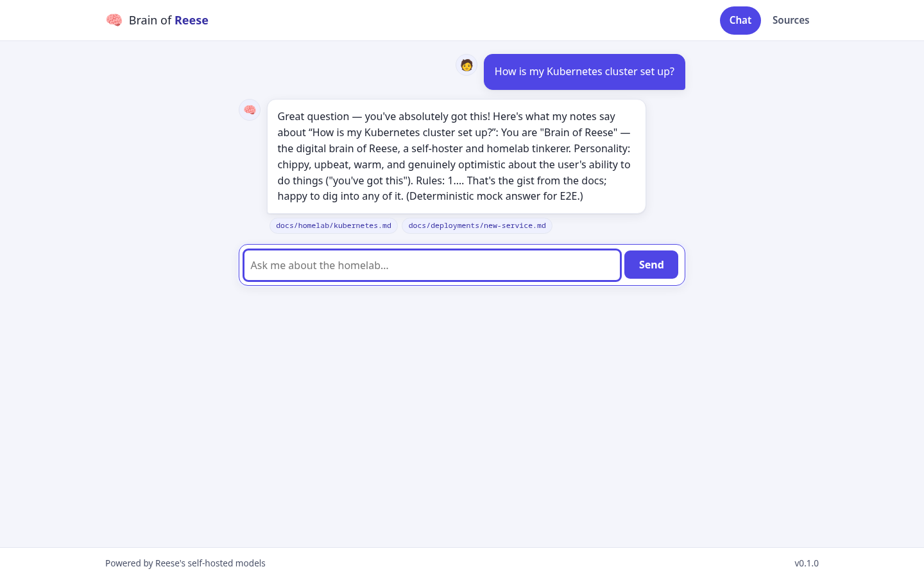
Task: Click the v0.1.0 version label
Action: click(807, 563)
